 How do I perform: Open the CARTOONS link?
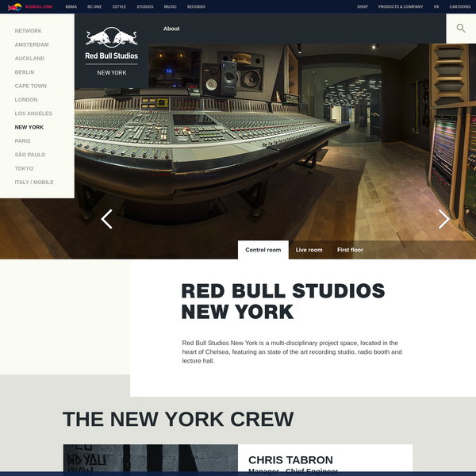(x=459, y=6)
